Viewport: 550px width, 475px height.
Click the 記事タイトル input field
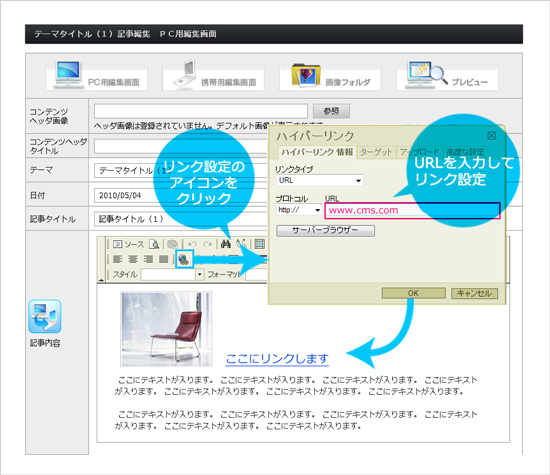point(181,219)
